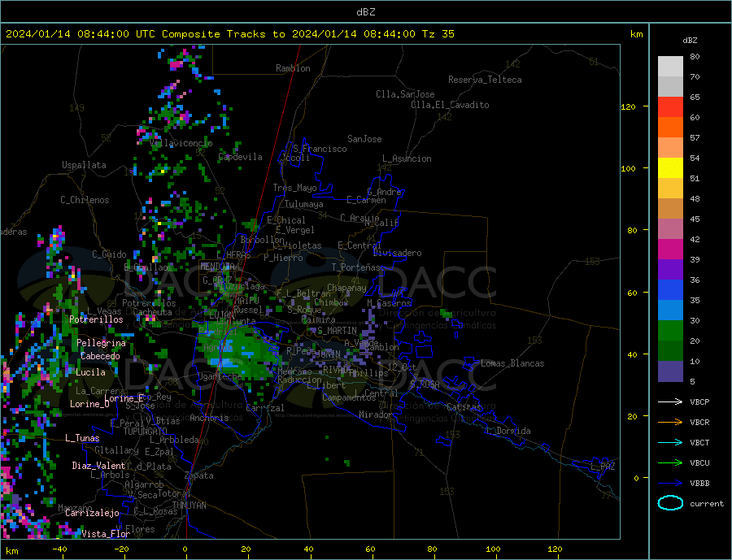
Task: Click the Potrerillos white label
Action: (96, 319)
